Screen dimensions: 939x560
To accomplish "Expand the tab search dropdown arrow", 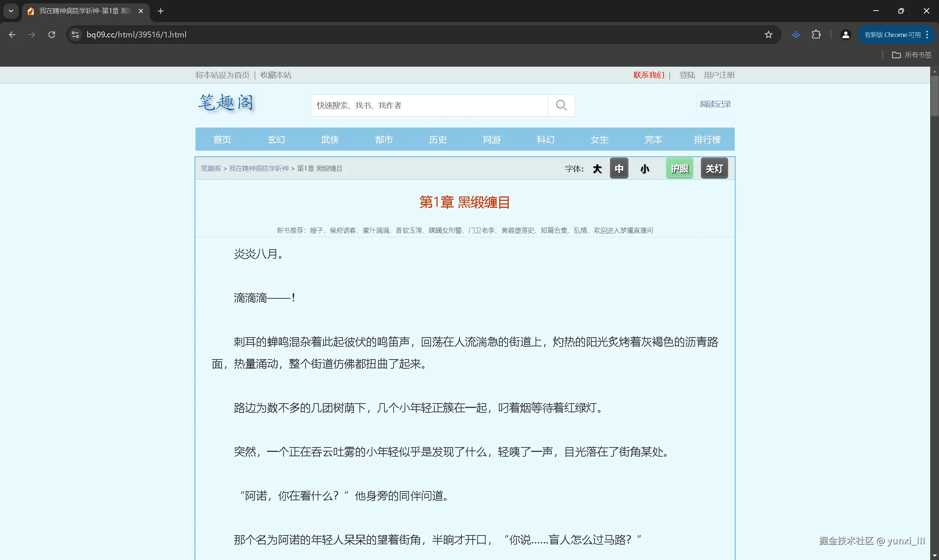I will [11, 11].
